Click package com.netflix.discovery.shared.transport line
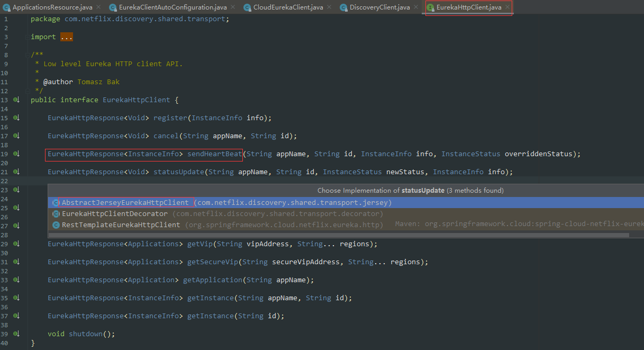The image size is (644, 350). click(130, 19)
